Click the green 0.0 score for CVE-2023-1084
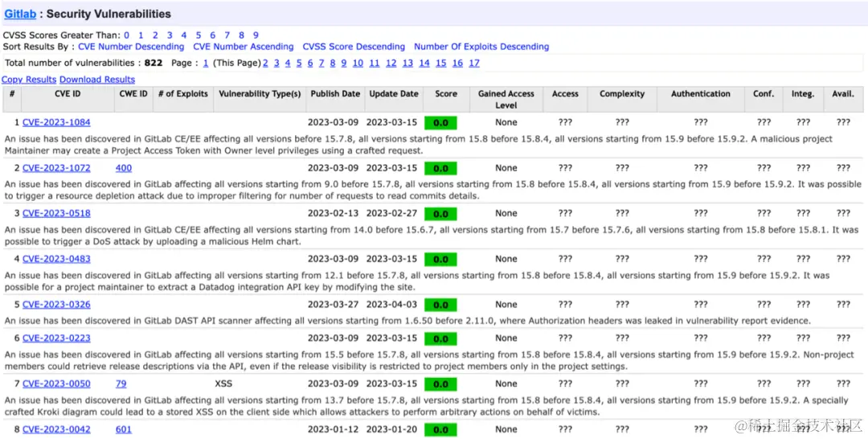The width and height of the screenshot is (868, 439). 440,123
